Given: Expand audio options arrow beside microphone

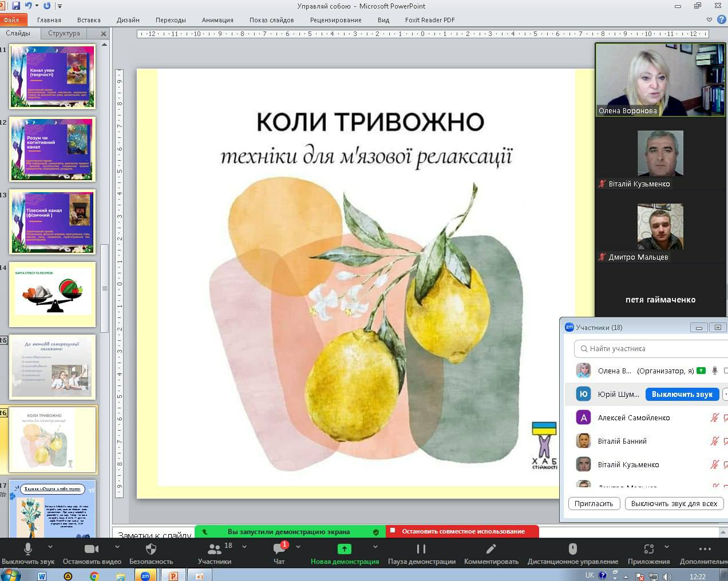Looking at the screenshot, I should 50,547.
